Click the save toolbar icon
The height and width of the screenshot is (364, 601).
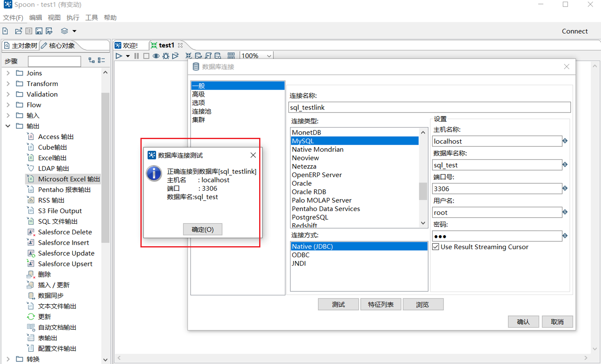(39, 31)
